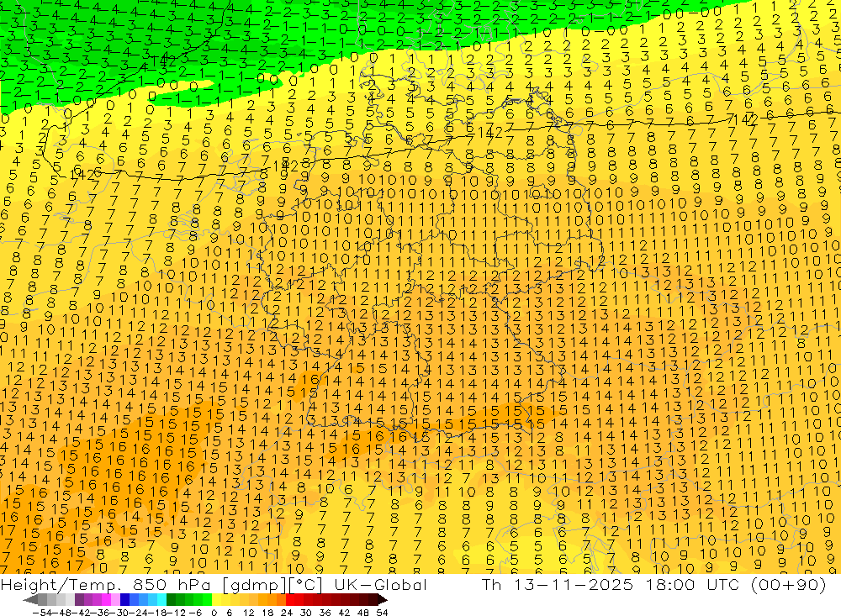Image resolution: width=841 pixels, height=616 pixels.
Task: Click the '-48' colorbar tick label
Action: [x=61, y=613]
